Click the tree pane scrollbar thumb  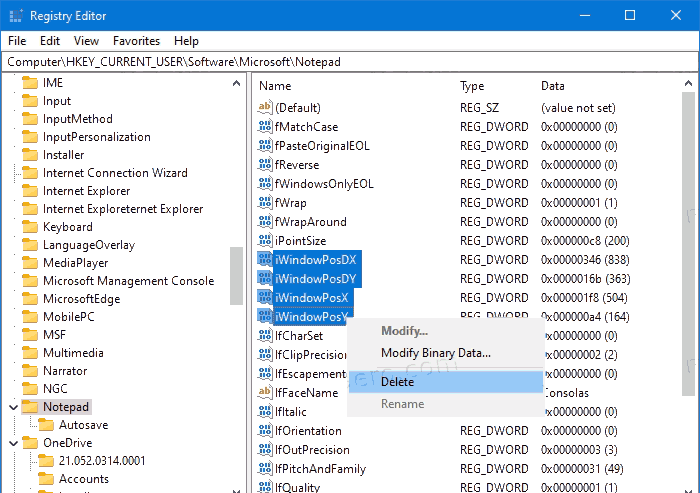point(236,276)
